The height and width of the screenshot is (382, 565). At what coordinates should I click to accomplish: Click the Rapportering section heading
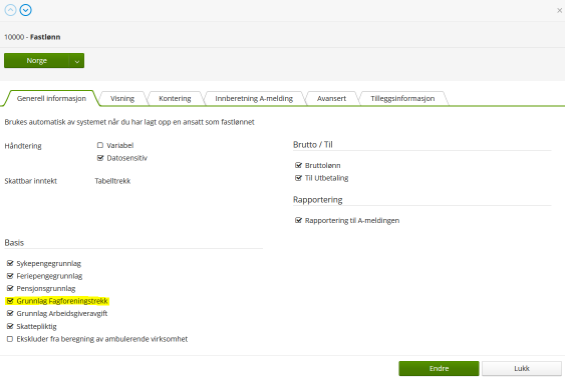317,200
